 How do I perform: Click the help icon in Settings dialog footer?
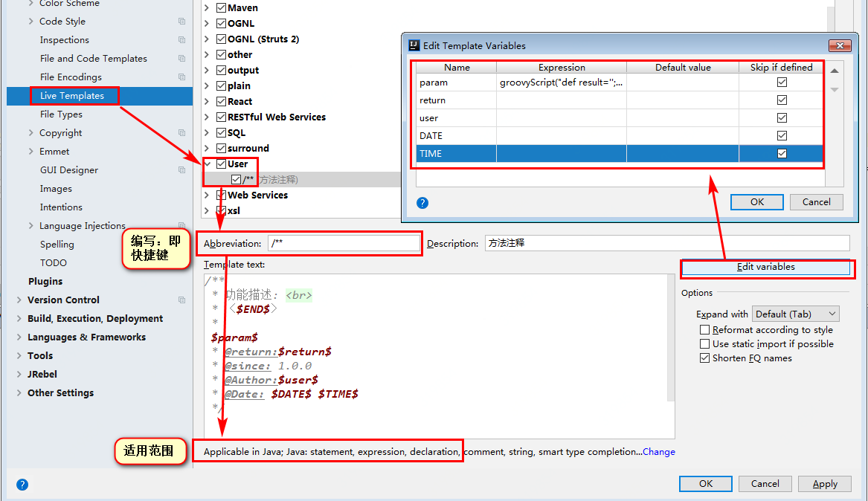tap(22, 485)
